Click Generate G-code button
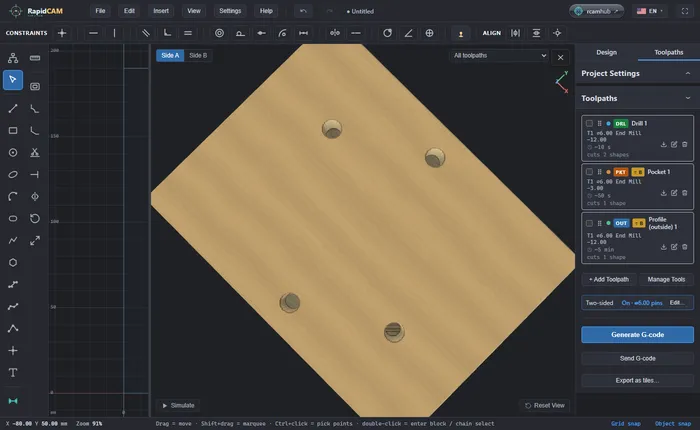700x430 pixels. (637, 334)
